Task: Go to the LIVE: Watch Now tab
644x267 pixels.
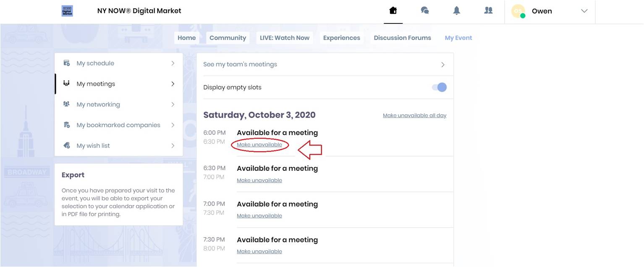Action: pos(284,38)
